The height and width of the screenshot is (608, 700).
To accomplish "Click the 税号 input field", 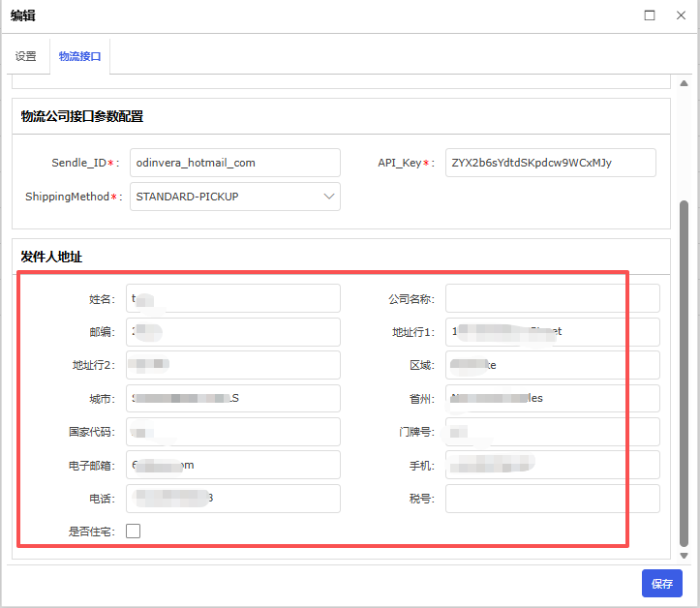I will pos(552,499).
